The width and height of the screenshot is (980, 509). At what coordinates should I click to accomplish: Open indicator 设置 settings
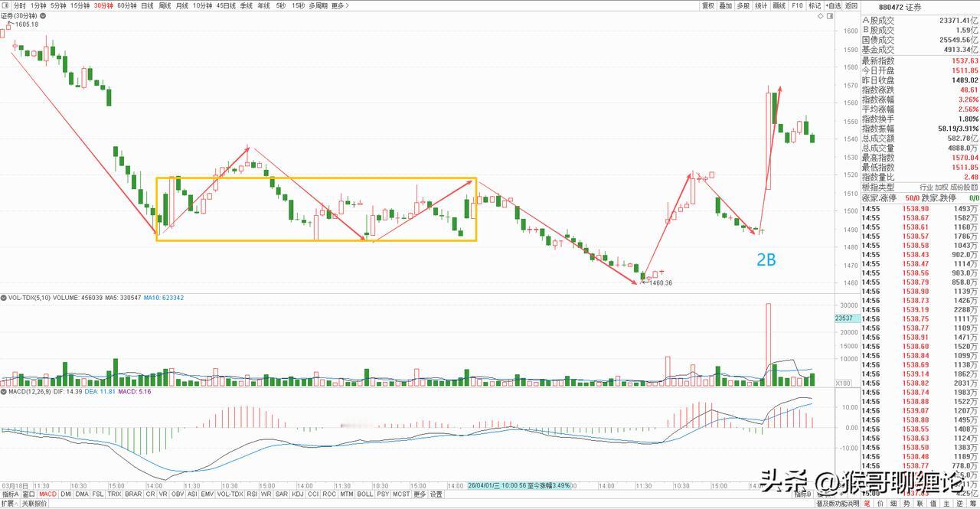point(436,494)
